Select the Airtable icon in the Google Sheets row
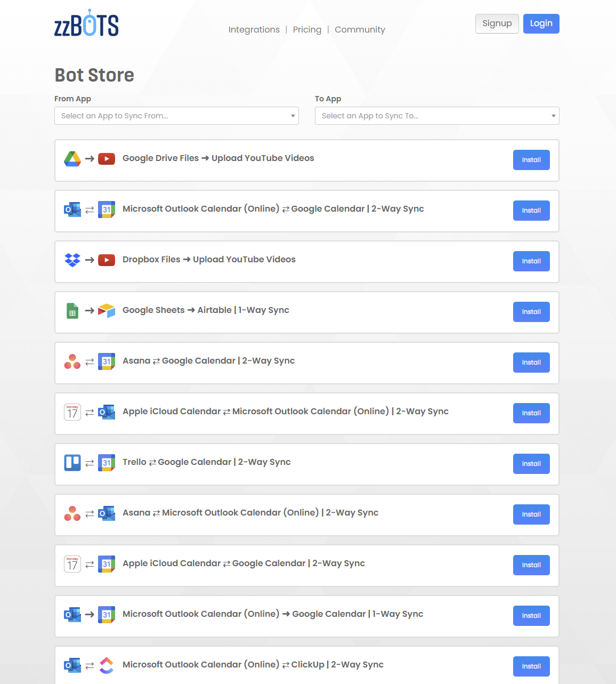Screen dimensions: 616x684 tap(106, 310)
